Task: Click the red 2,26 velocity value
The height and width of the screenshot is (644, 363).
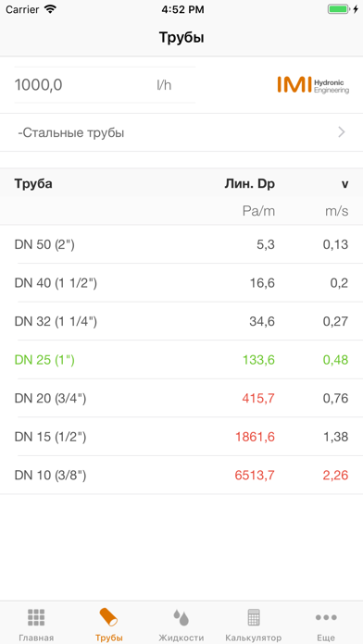Action: pos(335,476)
